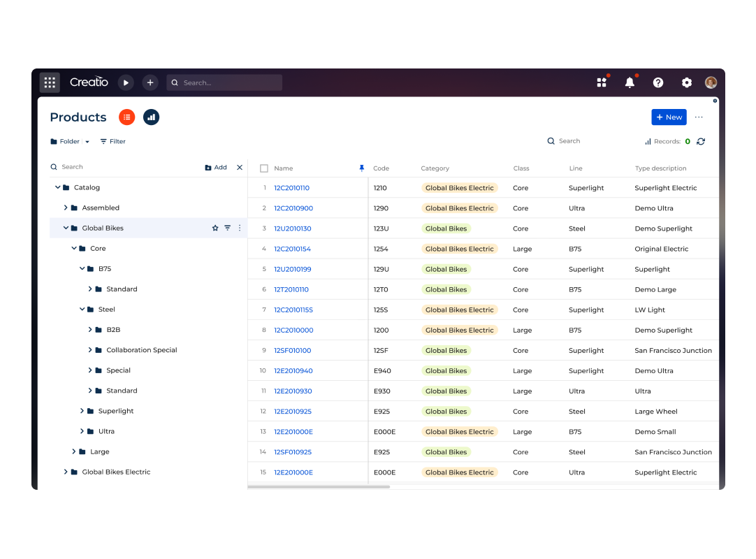Screen dimensions: 756x559
Task: Collapse the B75 folder
Action: click(x=82, y=268)
